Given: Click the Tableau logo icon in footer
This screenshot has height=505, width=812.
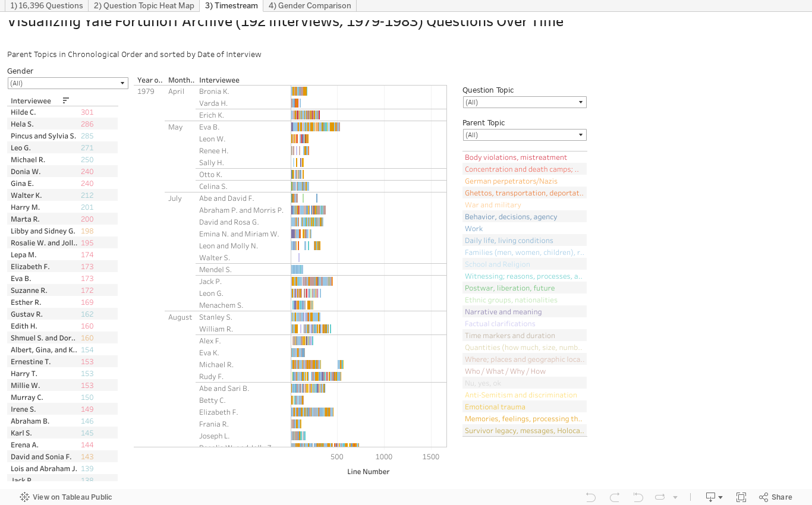Looking at the screenshot, I should [x=24, y=497].
